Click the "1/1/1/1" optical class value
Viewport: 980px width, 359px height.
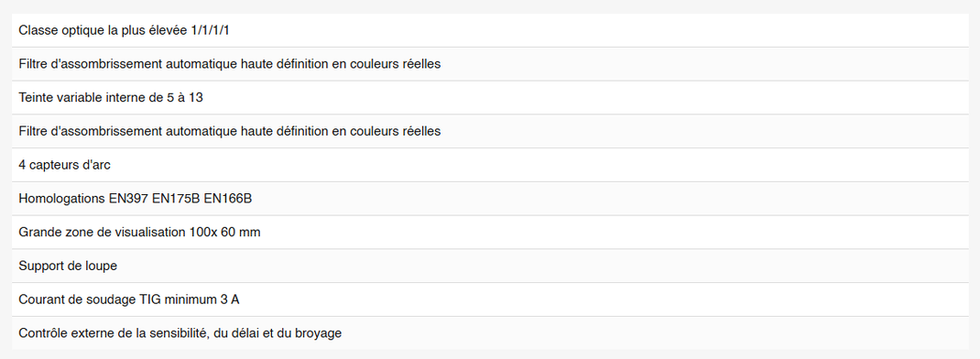pos(210,30)
